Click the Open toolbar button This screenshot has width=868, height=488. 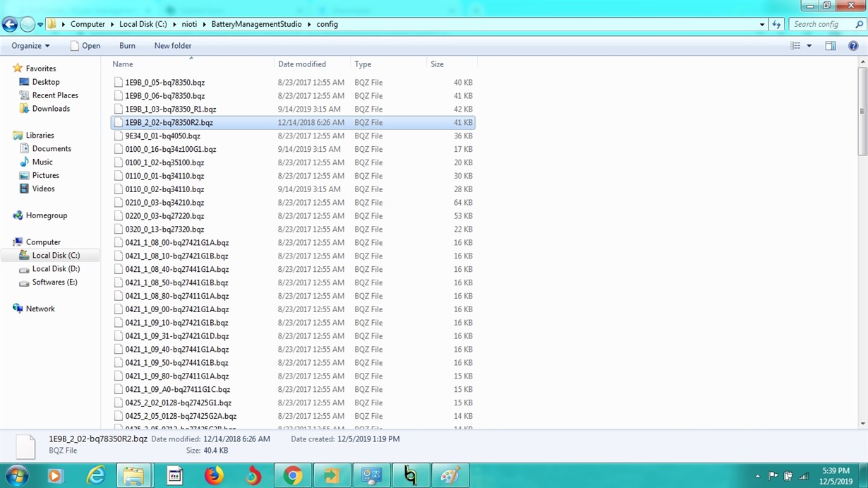[85, 46]
